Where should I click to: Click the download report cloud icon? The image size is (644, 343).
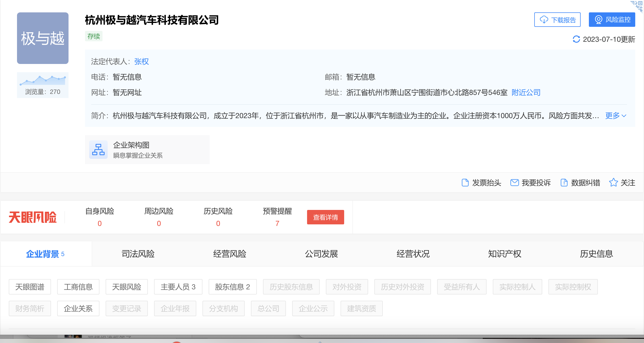(x=544, y=20)
